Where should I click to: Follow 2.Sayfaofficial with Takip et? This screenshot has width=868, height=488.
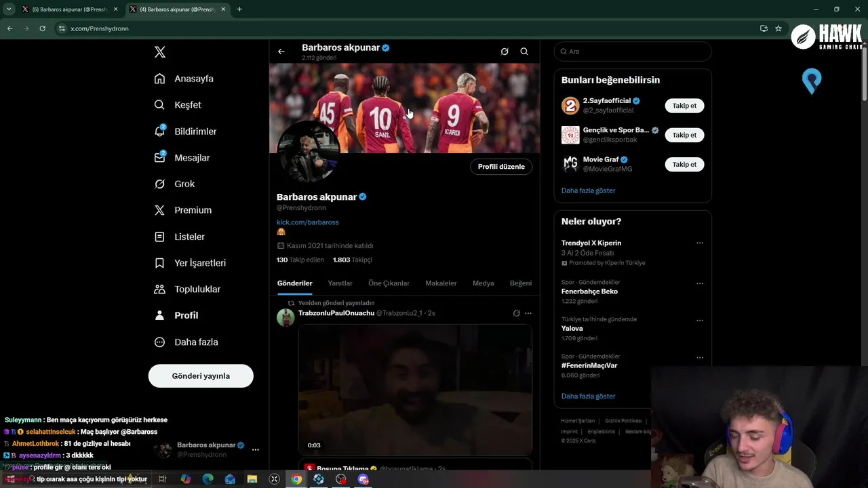point(684,106)
